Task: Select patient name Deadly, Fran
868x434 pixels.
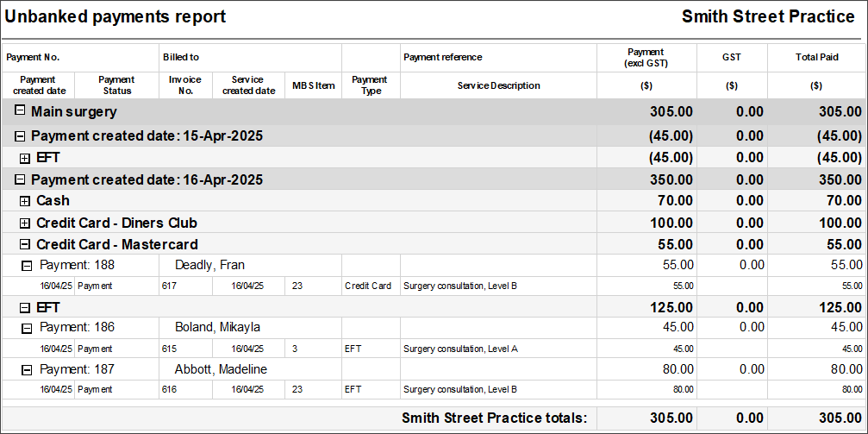Action: [x=209, y=265]
